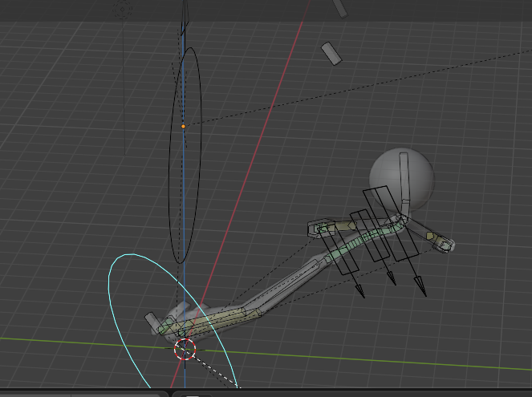
Task: Select the faint dashed circle empty object
Action: pos(123,10)
